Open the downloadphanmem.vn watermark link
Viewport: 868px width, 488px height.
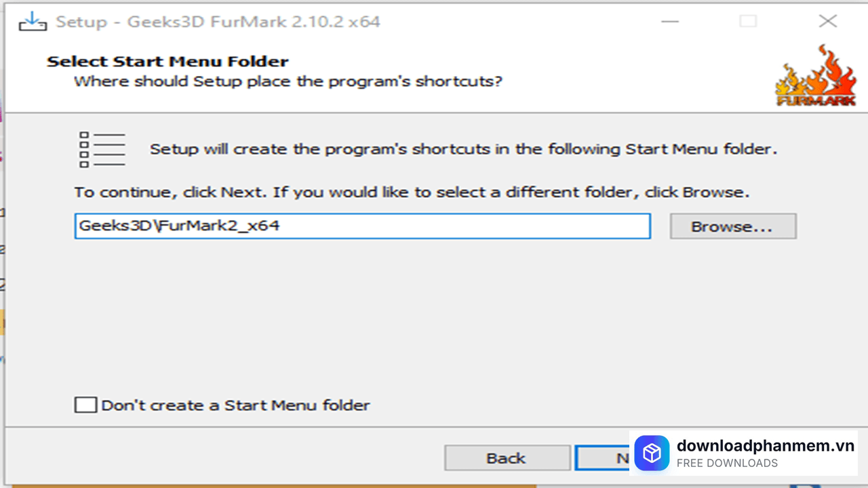(765, 445)
